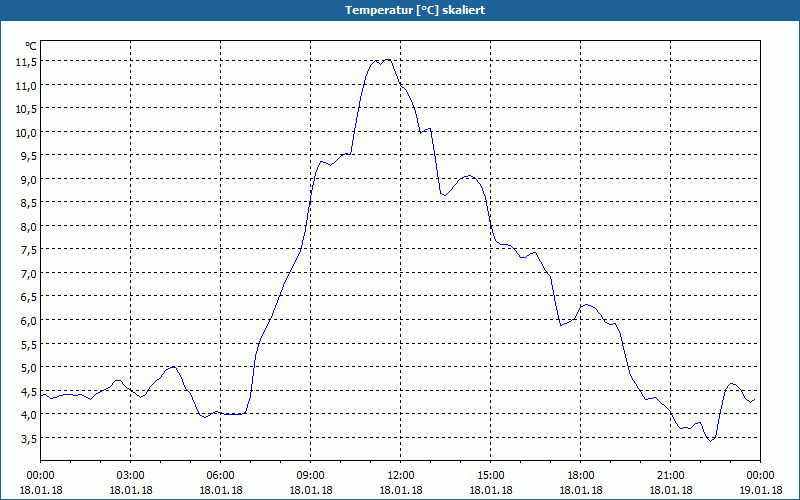Click the 7,5 y-axis label
This screenshot has height=500, width=800.
(29, 250)
